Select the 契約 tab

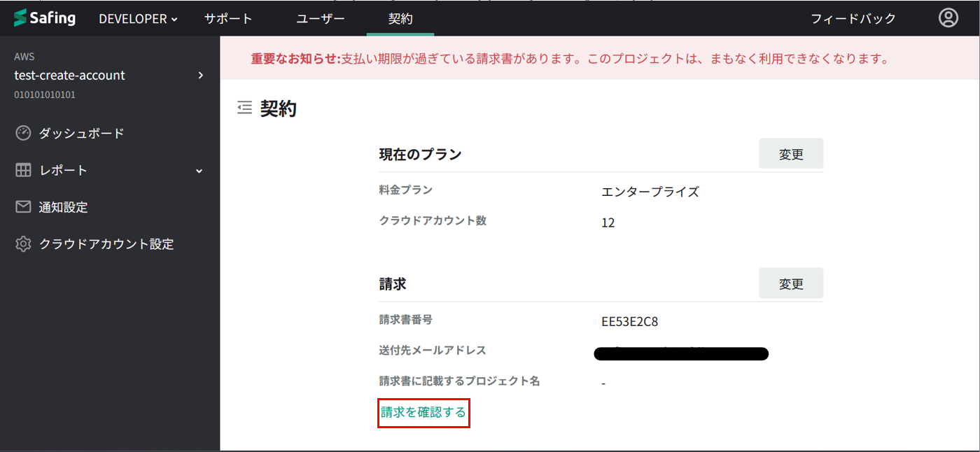pos(400,19)
